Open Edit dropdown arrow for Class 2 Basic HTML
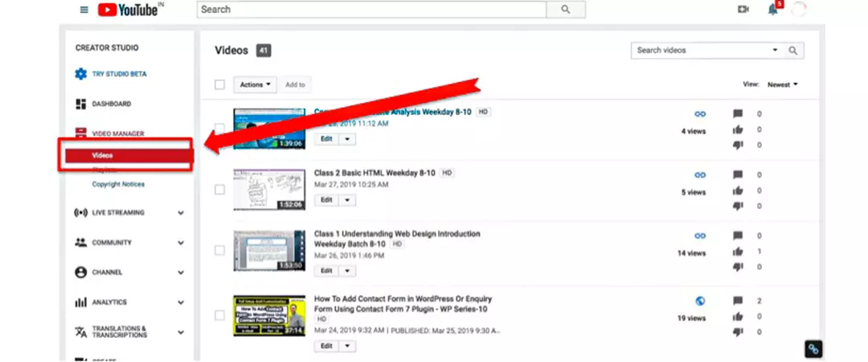 click(347, 200)
